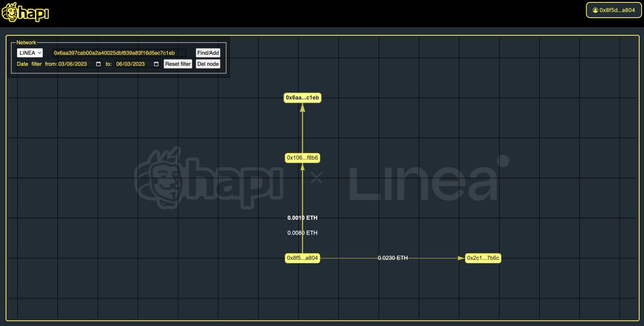Image resolution: width=644 pixels, height=326 pixels.
Task: Click the user icon in account button
Action: click(x=595, y=10)
